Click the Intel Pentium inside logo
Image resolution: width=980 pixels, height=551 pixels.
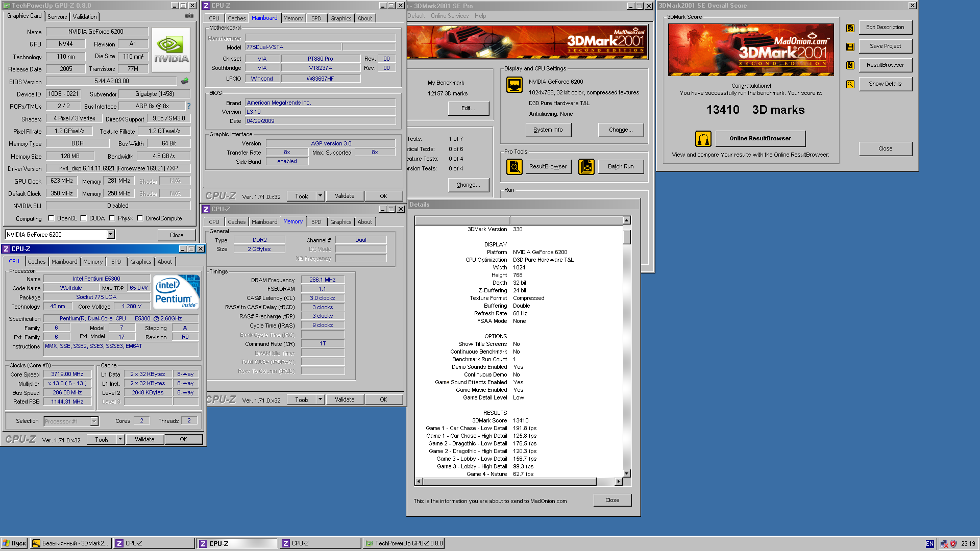(x=177, y=292)
